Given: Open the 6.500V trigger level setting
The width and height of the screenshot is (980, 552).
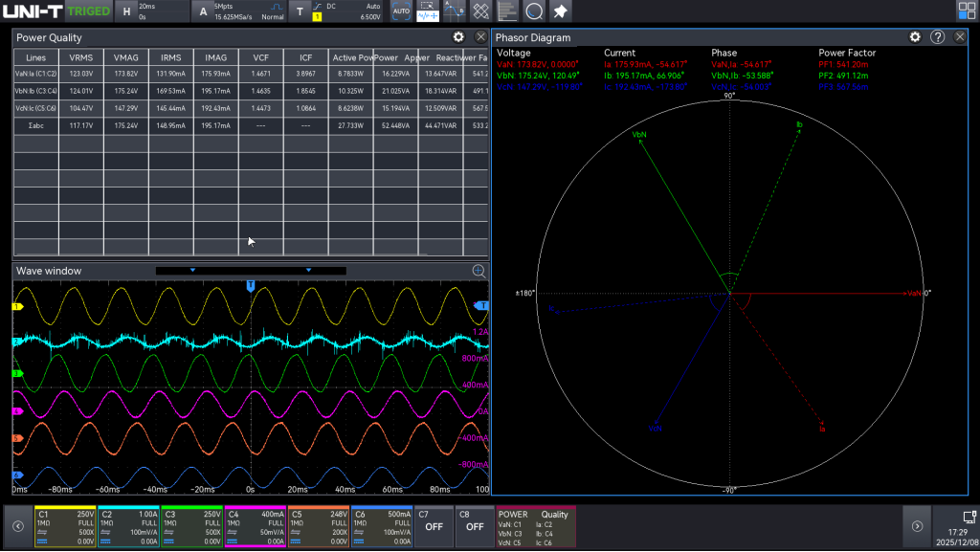Looking at the screenshot, I should click(x=370, y=17).
